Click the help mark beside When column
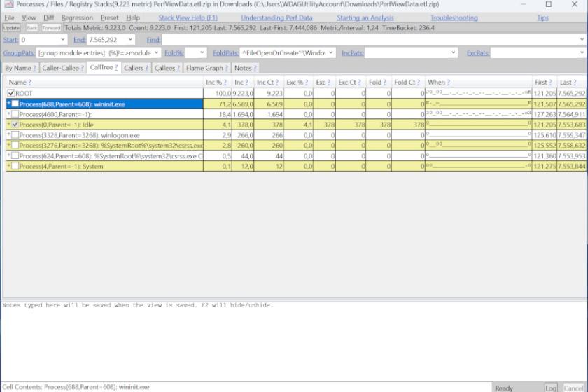Image resolution: width=588 pixels, height=392 pixels. point(449,82)
